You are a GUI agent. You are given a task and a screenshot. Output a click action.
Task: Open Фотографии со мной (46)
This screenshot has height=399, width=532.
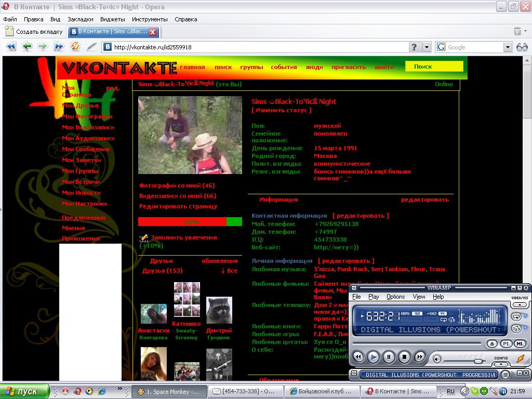click(x=177, y=185)
